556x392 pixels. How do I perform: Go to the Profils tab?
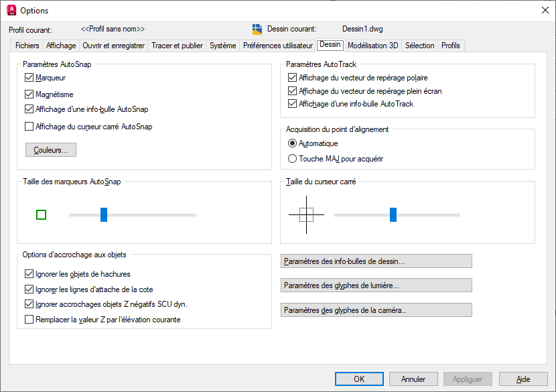450,46
